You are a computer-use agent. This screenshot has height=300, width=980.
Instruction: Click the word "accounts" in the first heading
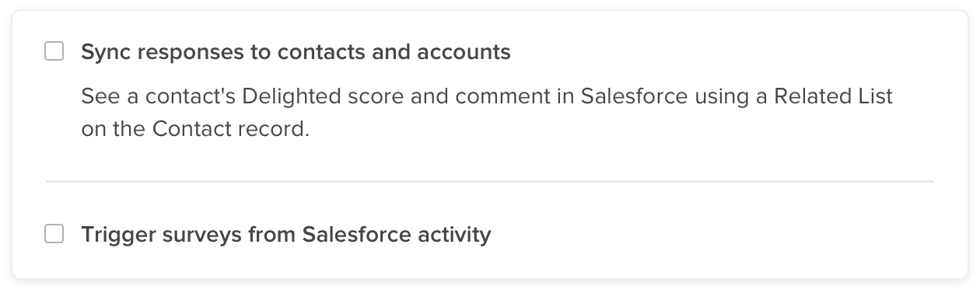[464, 52]
